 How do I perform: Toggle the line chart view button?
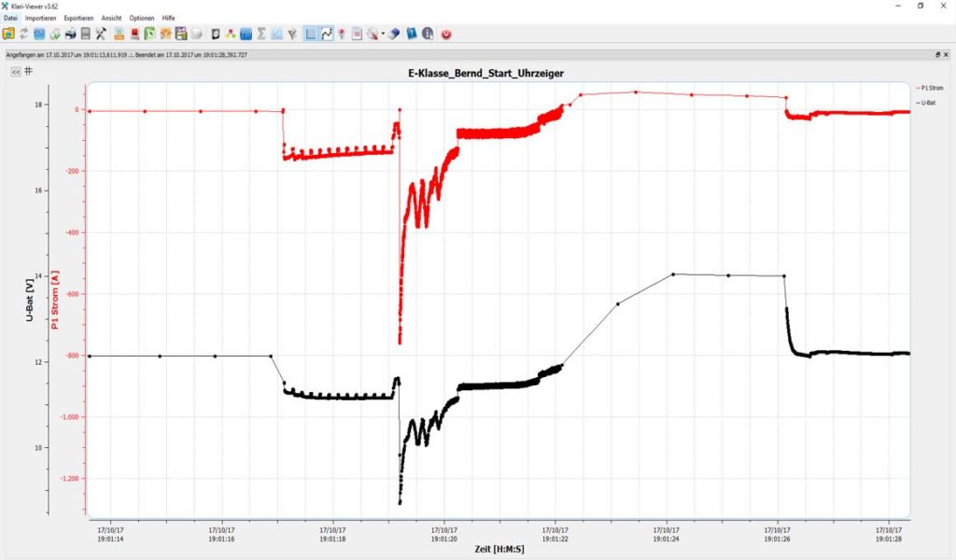click(x=327, y=34)
